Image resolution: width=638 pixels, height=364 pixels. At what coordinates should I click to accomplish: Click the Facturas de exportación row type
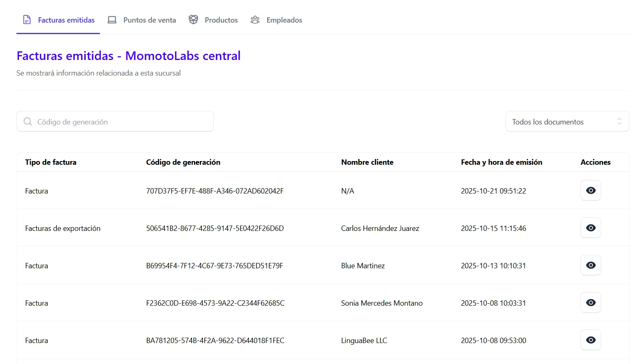[62, 228]
